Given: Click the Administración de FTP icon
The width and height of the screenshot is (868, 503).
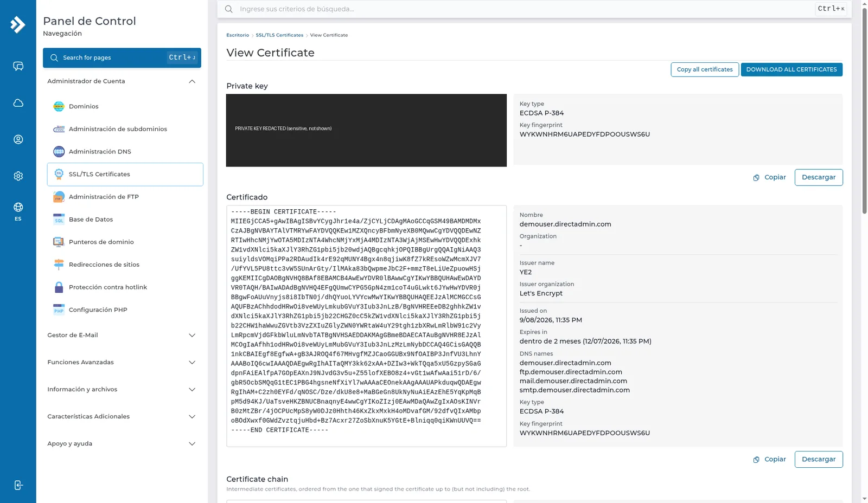Looking at the screenshot, I should point(59,197).
